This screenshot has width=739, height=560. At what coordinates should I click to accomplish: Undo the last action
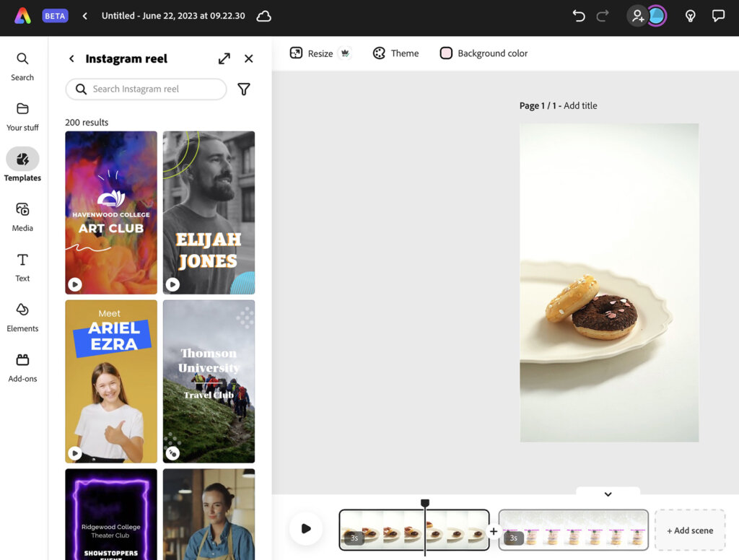(578, 16)
